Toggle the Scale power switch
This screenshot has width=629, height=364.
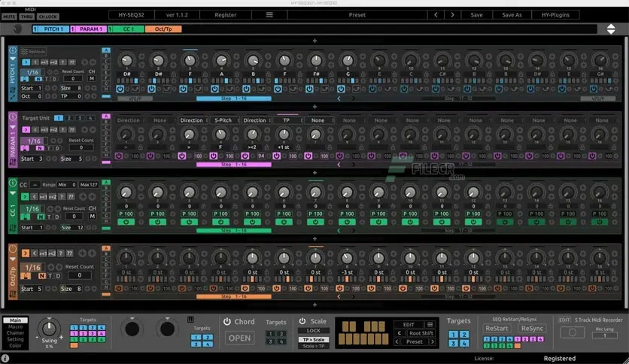click(302, 321)
